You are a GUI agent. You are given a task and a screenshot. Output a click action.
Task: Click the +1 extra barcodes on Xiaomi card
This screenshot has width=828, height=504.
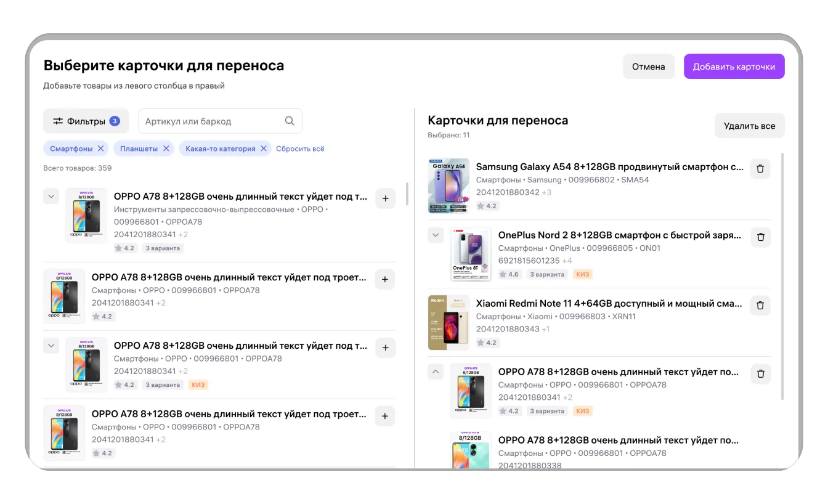[546, 329]
